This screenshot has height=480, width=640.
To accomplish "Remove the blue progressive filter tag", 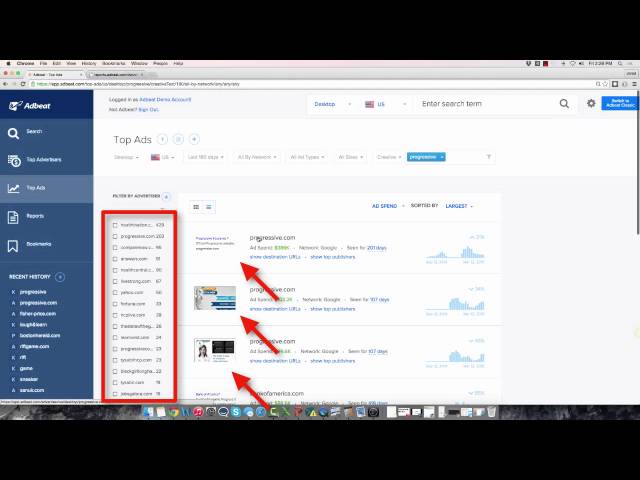I will point(442,157).
